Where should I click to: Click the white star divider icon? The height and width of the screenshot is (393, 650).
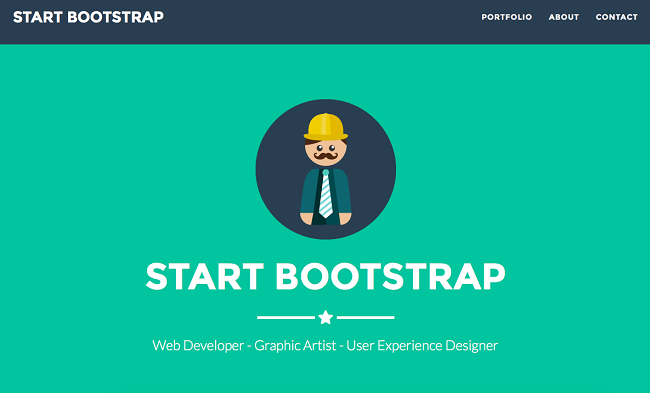[x=326, y=317]
